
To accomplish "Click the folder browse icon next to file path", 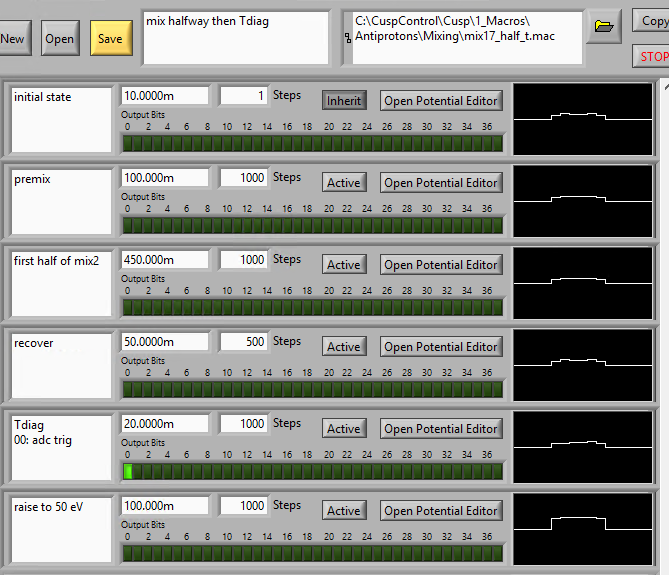I will tap(603, 26).
